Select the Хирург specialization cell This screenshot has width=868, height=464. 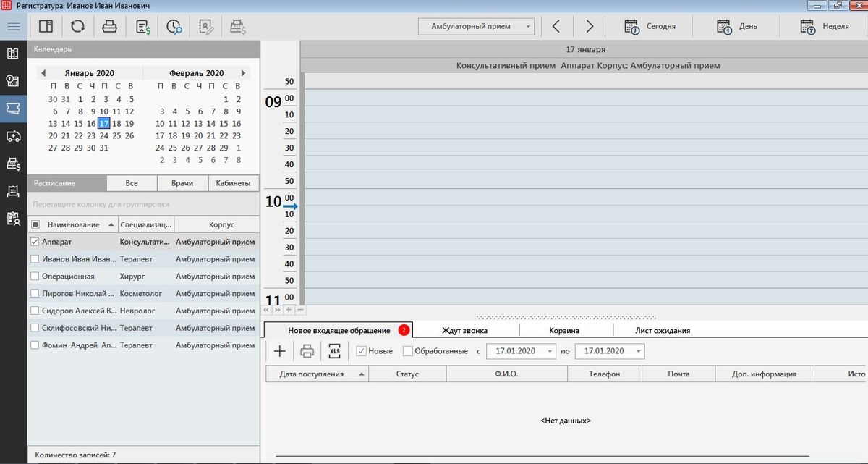pyautogui.click(x=146, y=277)
